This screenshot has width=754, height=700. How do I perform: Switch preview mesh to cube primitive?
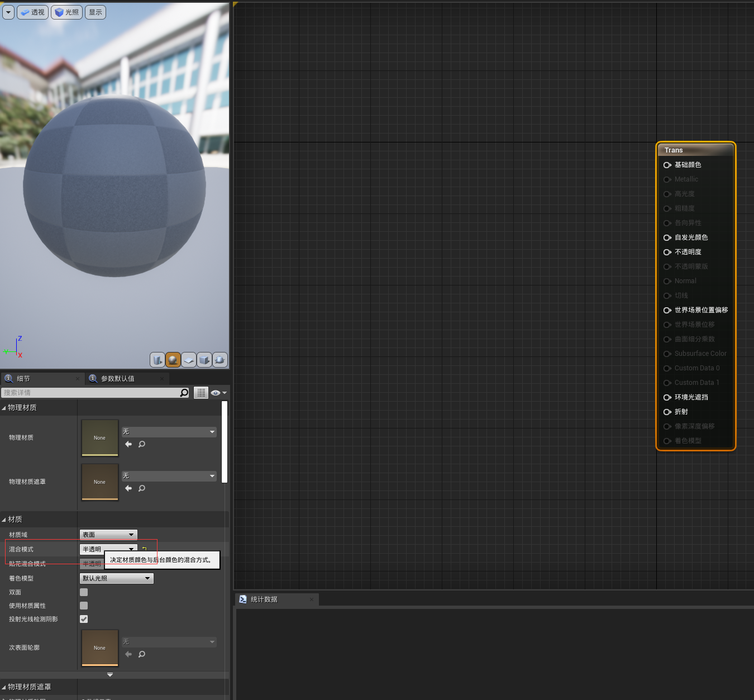pos(204,360)
